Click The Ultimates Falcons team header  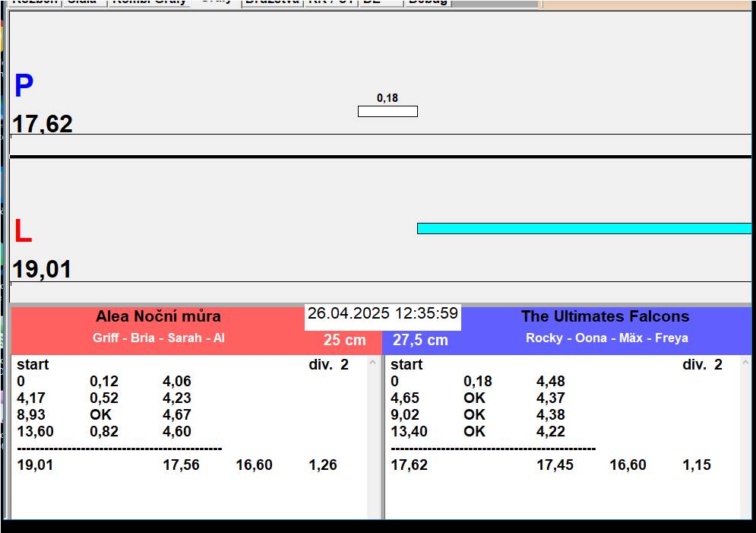point(605,316)
